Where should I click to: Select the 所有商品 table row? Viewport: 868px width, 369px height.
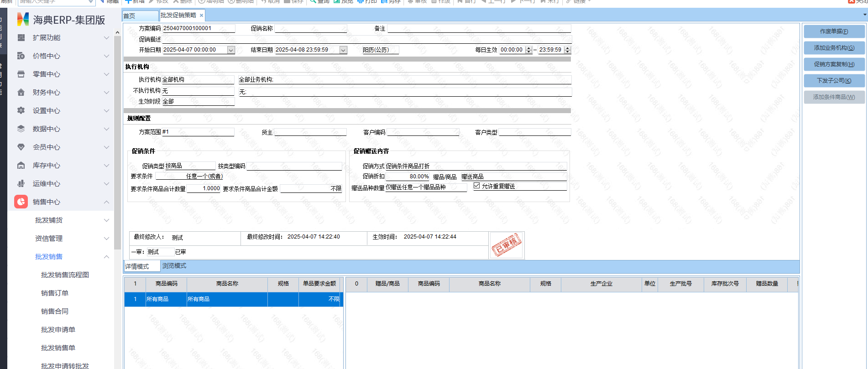coord(234,299)
